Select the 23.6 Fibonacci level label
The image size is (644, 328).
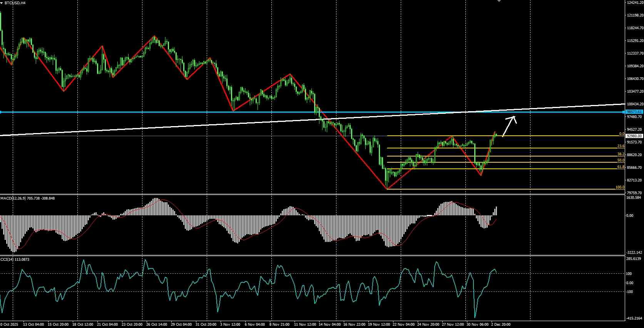click(621, 146)
